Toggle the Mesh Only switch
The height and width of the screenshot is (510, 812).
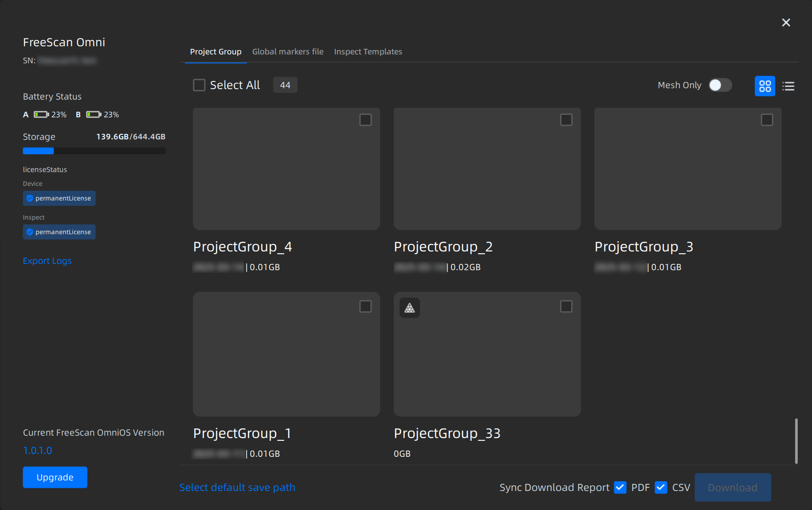720,85
